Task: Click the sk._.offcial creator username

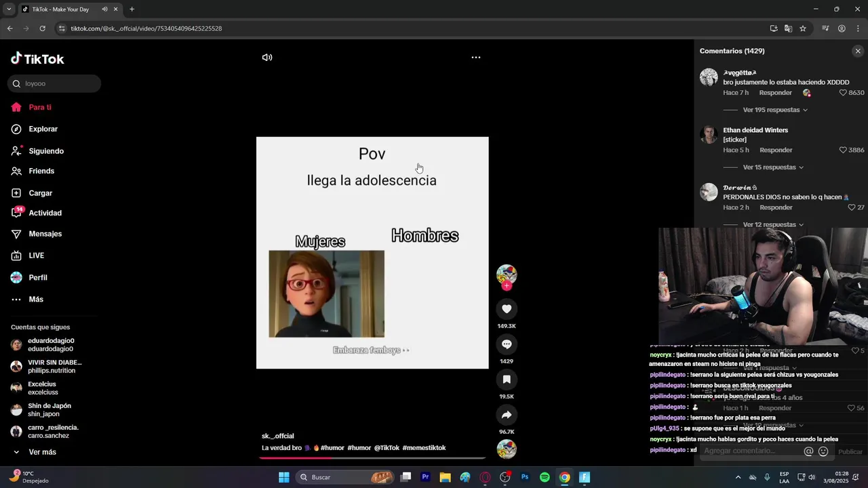Action: click(278, 436)
